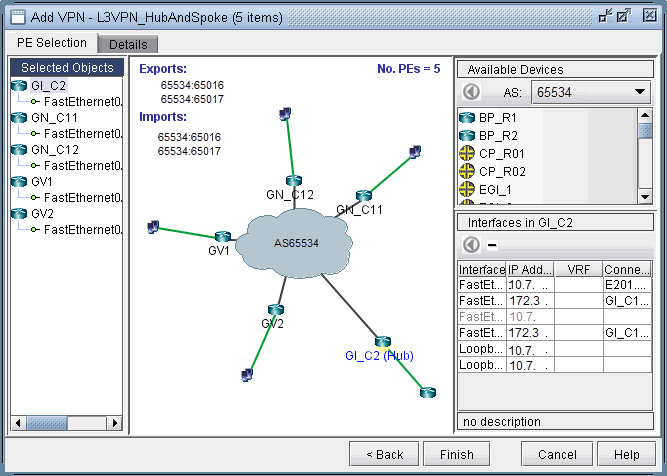Select the GN_C12 router in topology

click(292, 180)
